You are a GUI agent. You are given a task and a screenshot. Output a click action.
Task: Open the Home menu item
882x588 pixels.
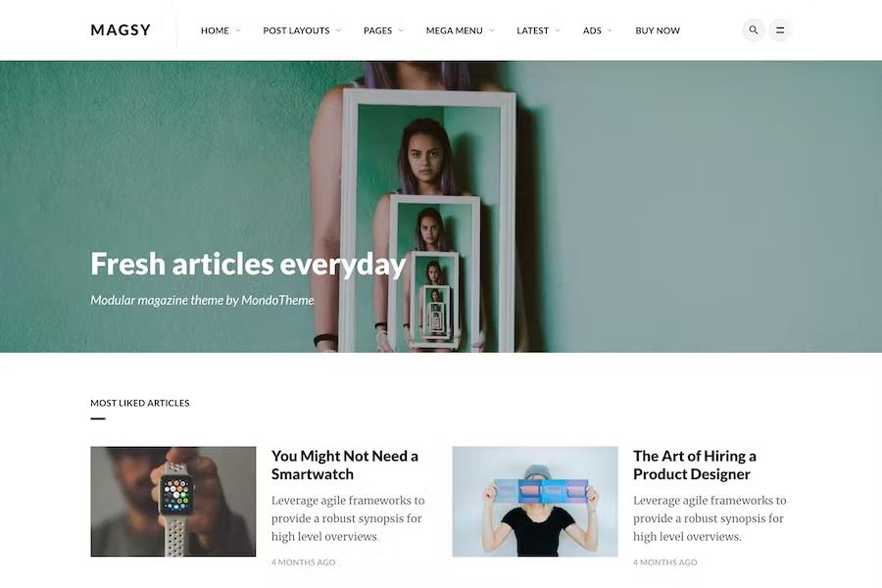click(x=215, y=30)
